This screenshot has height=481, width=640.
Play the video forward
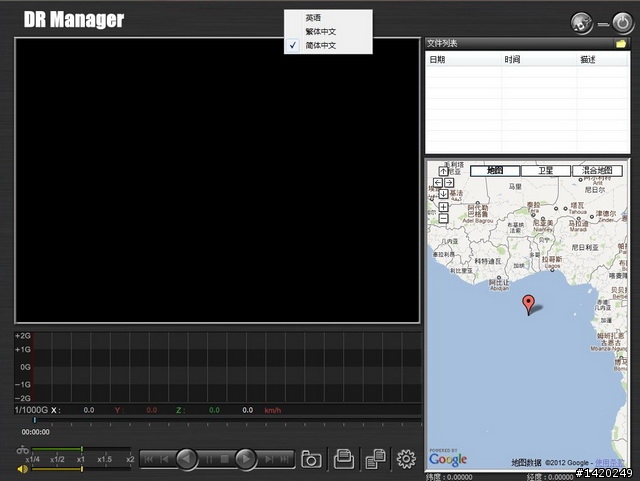246,459
